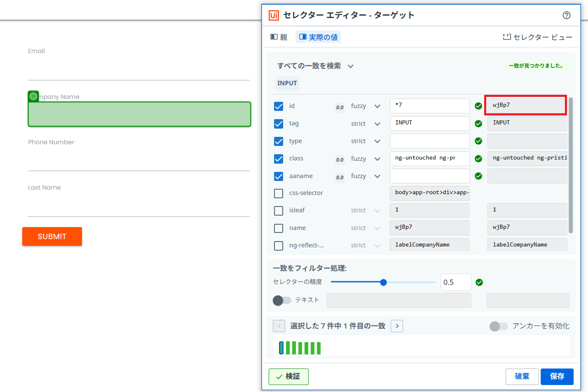
Task: Check the isleaf attribute checkbox
Action: (279, 211)
